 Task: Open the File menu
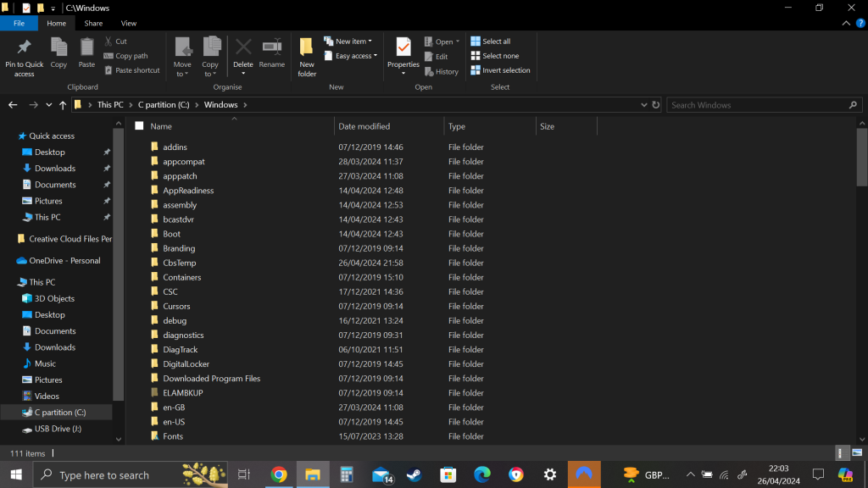(x=19, y=23)
